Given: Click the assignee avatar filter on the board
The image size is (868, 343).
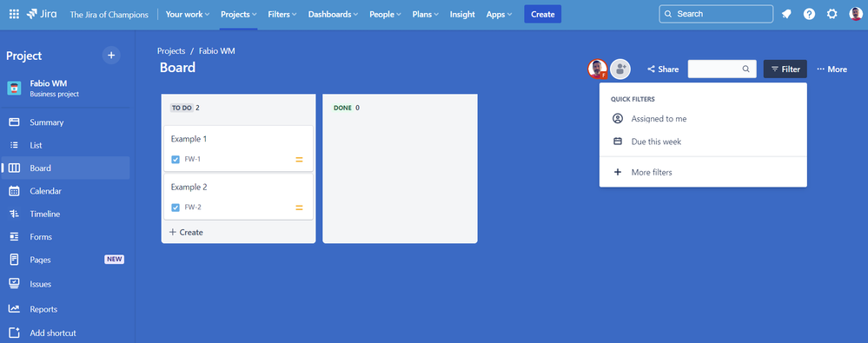Looking at the screenshot, I should tap(598, 69).
